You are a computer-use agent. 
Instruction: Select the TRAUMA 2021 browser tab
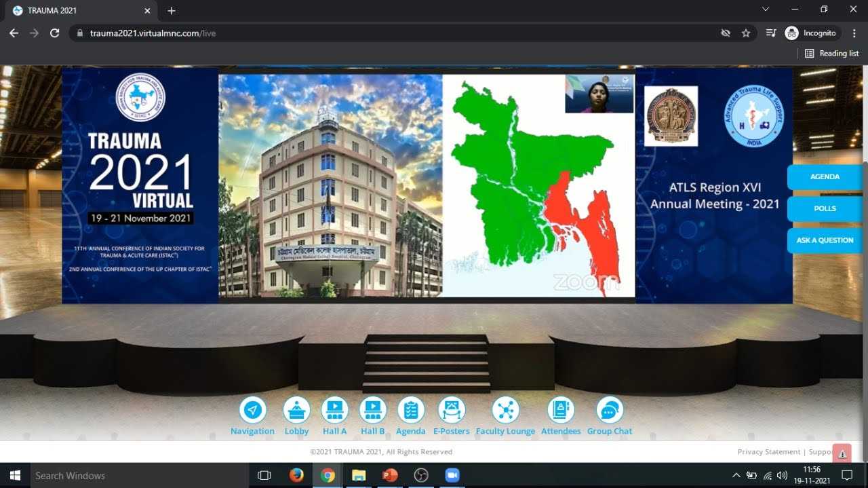(81, 11)
